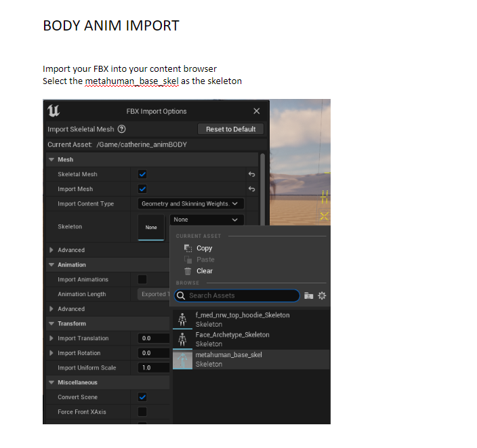Expand Advanced under the Animation section
The width and height of the screenshot is (477, 448).
[x=51, y=309]
